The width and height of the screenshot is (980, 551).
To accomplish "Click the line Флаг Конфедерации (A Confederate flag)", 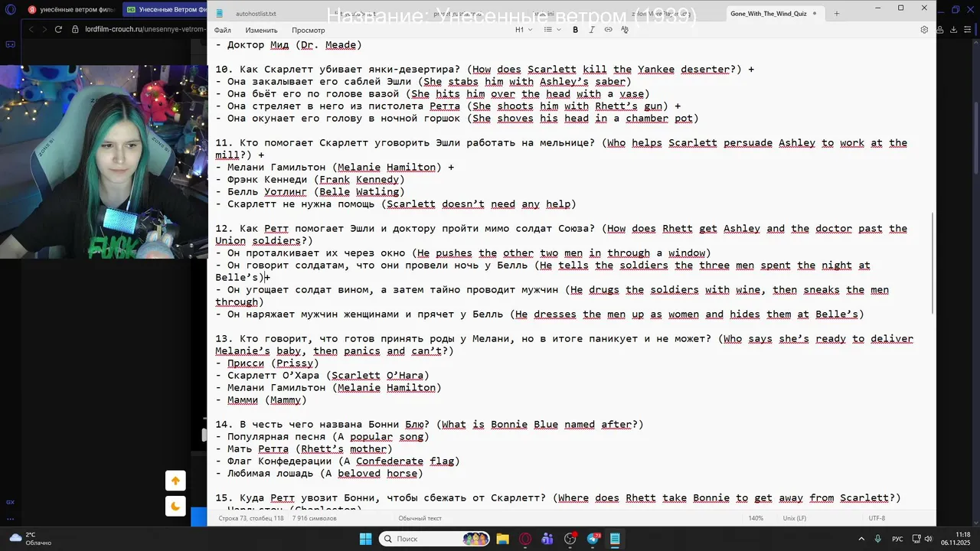I will pyautogui.click(x=338, y=461).
